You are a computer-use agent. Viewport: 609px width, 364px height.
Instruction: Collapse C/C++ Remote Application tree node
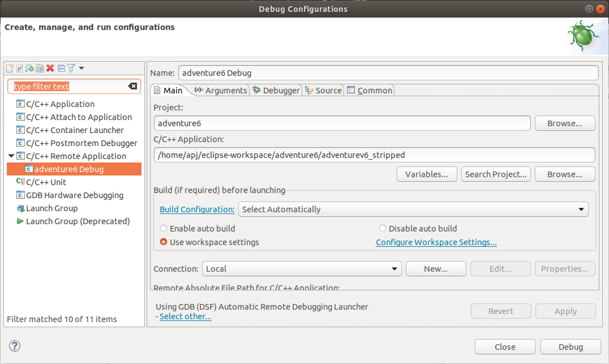tap(11, 156)
